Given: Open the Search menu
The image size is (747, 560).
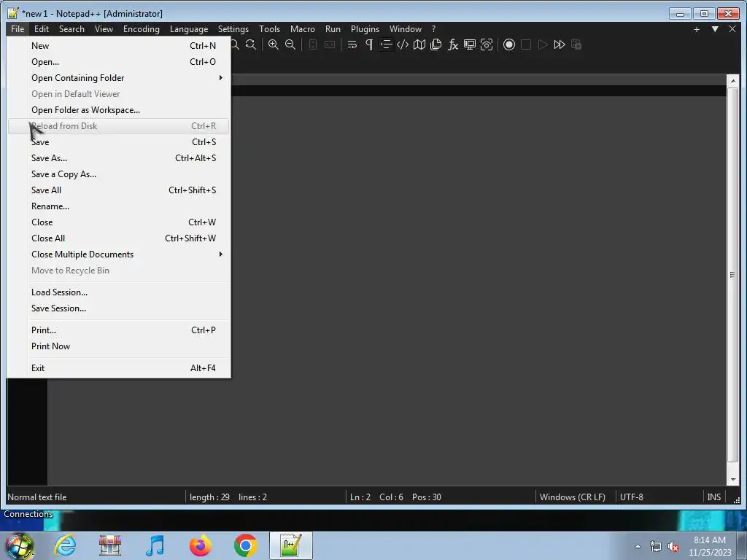Looking at the screenshot, I should click(x=71, y=29).
